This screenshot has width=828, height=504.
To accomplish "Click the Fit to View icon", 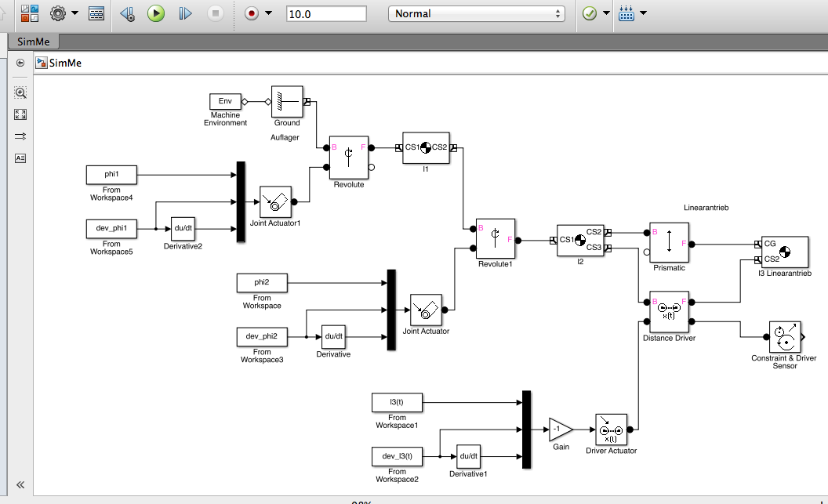I will [x=20, y=114].
